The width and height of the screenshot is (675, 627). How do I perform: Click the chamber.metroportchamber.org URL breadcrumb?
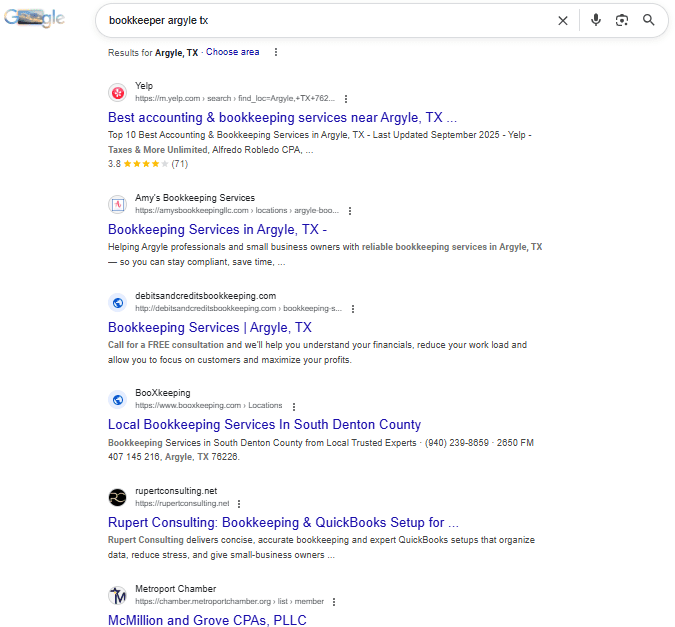(229, 601)
